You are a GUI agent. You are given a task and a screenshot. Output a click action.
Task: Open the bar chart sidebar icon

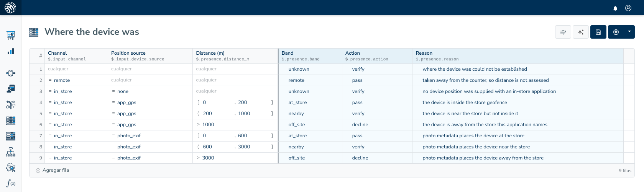[11, 51]
